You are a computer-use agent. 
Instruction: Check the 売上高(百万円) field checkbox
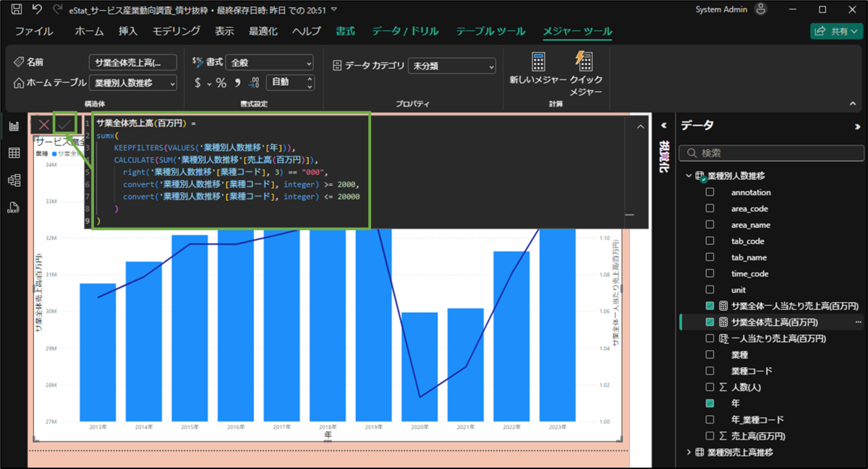click(710, 436)
